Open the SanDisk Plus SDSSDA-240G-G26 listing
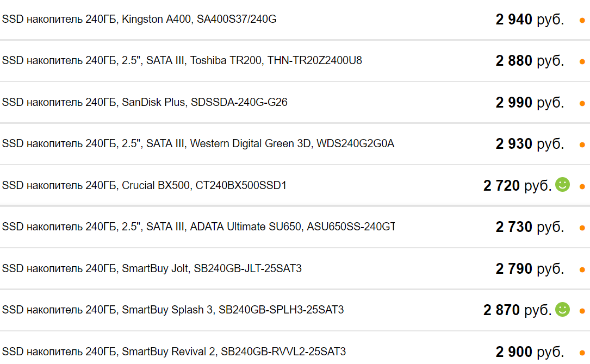This screenshot has width=590, height=364. pos(145,102)
